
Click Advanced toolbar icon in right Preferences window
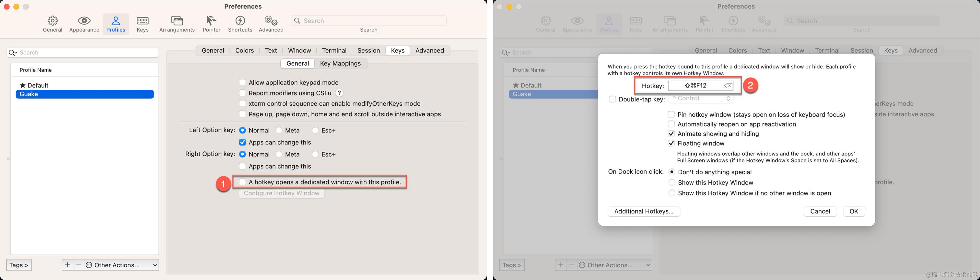pyautogui.click(x=764, y=24)
